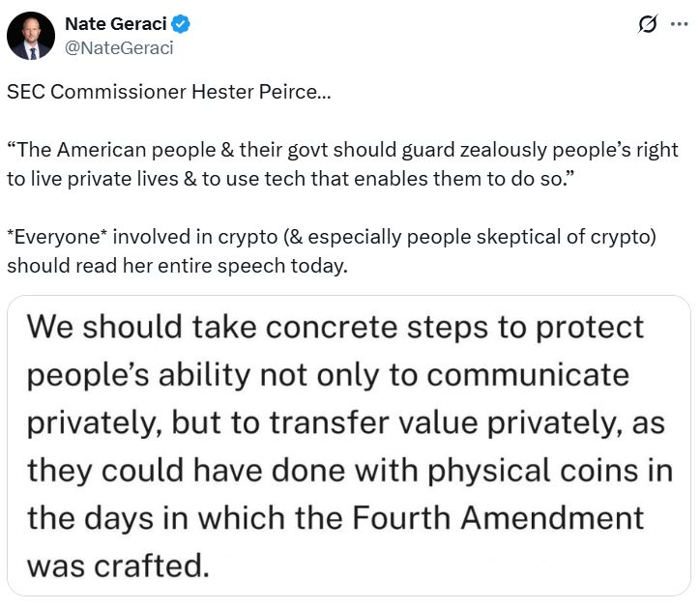700x609 pixels.
Task: Click 'was crafted.' at image's end
Action: point(118,564)
